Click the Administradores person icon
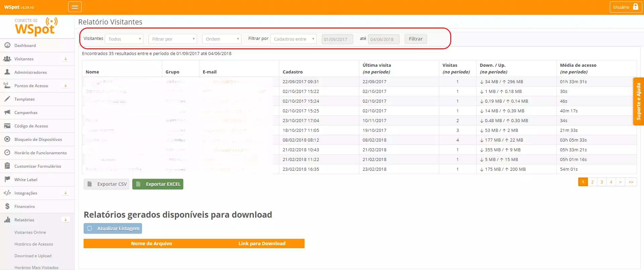This screenshot has height=270, width=644. (7, 72)
